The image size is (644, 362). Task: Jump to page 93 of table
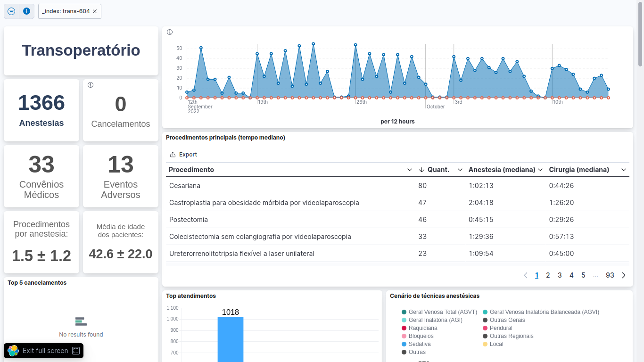tap(610, 275)
